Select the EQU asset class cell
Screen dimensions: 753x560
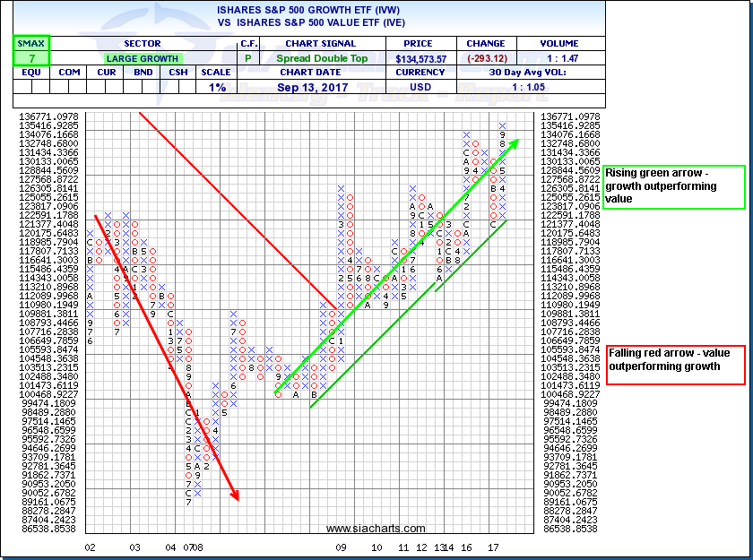click(30, 73)
